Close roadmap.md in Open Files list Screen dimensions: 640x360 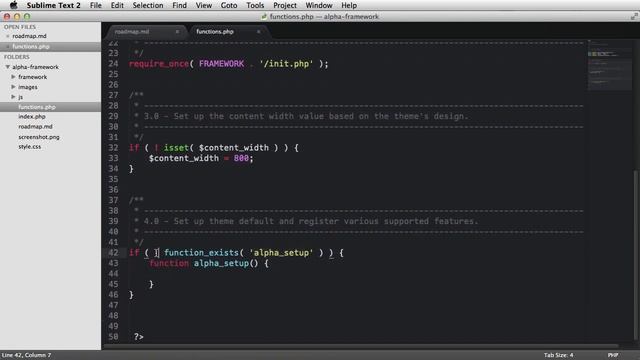[7, 36]
